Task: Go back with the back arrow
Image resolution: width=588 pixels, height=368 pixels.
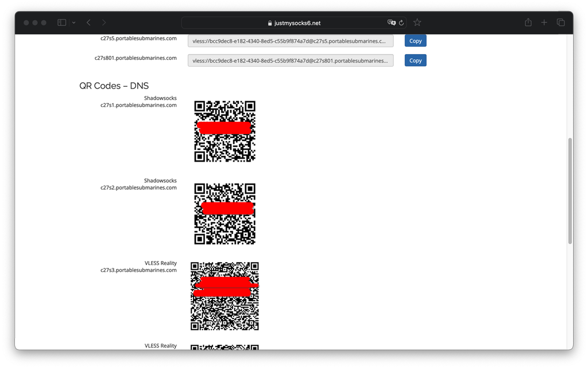Action: click(88, 22)
